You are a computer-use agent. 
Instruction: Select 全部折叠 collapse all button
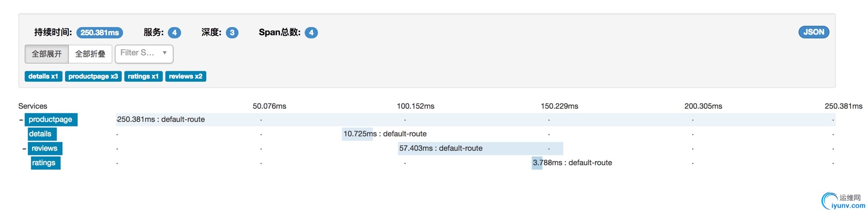[x=90, y=54]
